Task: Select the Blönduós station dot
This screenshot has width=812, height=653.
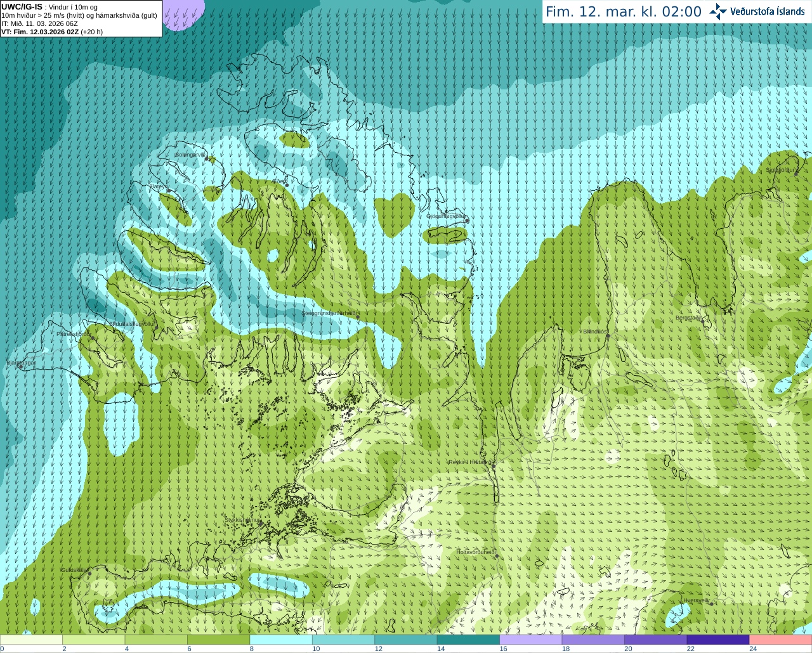Action: (608, 336)
